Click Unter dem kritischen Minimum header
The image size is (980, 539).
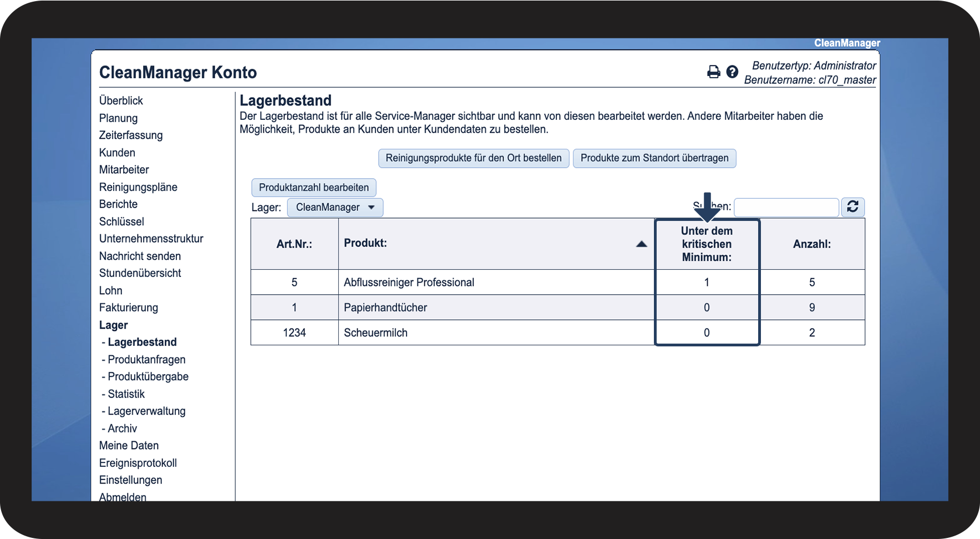pyautogui.click(x=707, y=244)
